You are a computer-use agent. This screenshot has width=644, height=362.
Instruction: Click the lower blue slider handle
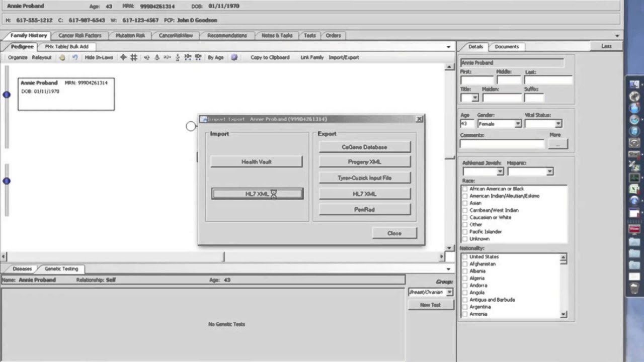pyautogui.click(x=7, y=181)
